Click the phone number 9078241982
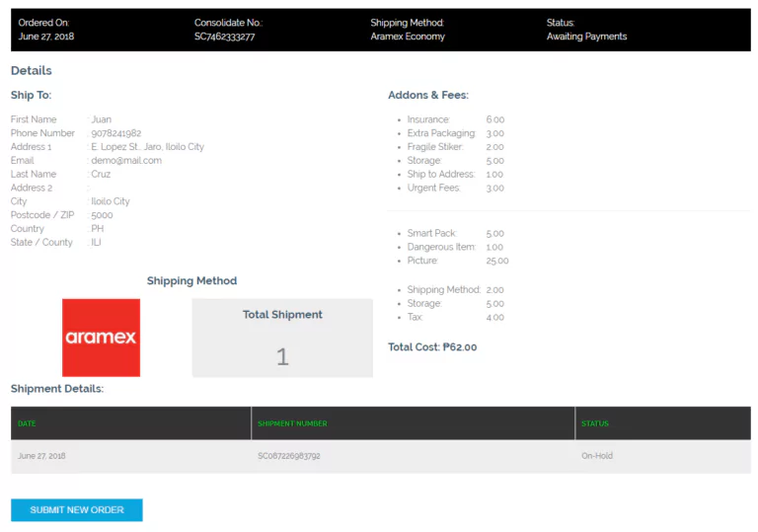This screenshot has width=758, height=532. click(x=116, y=133)
